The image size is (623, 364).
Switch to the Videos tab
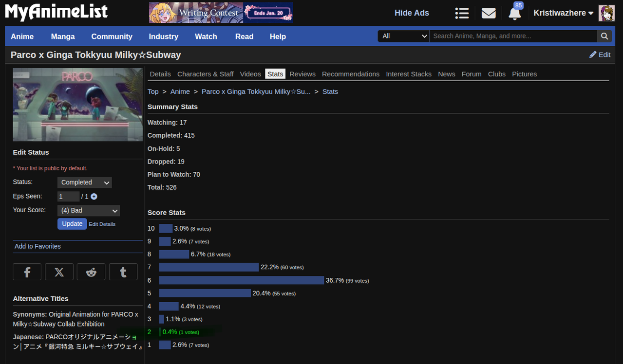pyautogui.click(x=250, y=74)
